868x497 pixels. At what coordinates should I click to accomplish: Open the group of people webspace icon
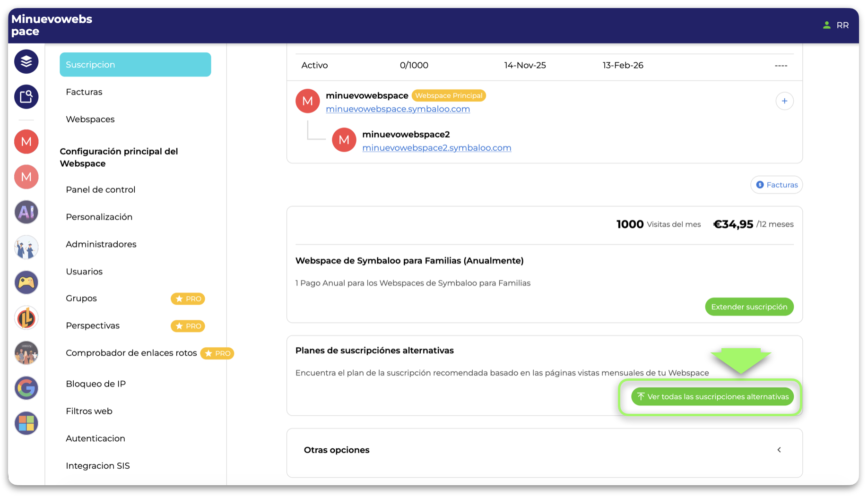[x=26, y=353]
